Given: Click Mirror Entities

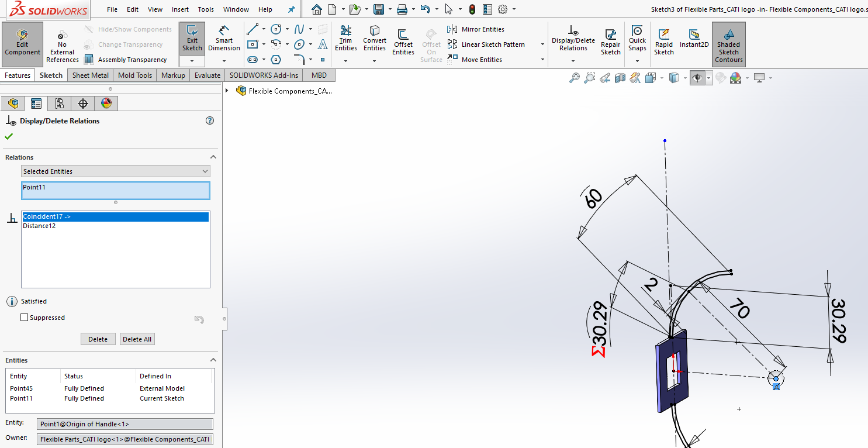Looking at the screenshot, I should coord(476,29).
